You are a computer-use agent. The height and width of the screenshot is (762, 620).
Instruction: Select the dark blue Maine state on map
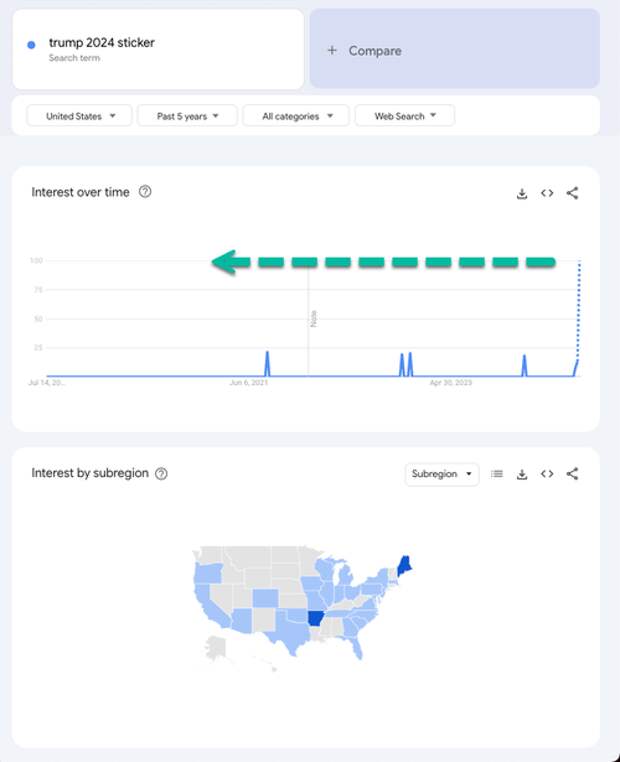click(404, 566)
